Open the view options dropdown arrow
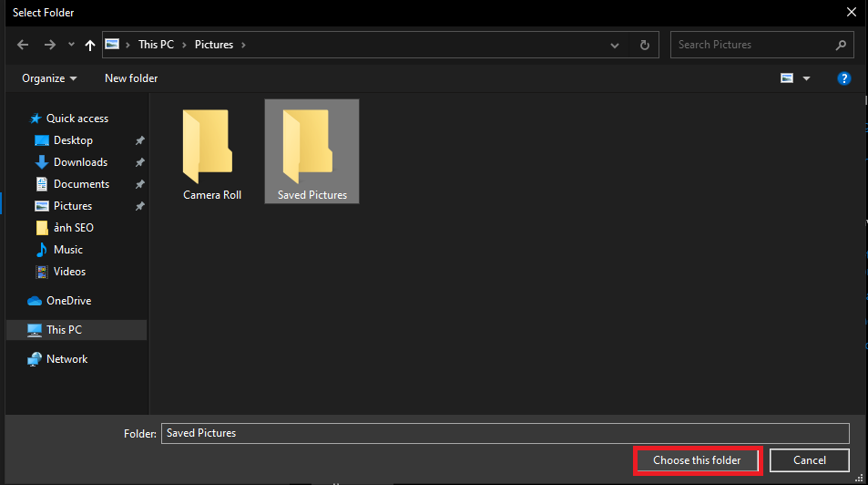Viewport: 868px width, 485px height. pyautogui.click(x=806, y=78)
